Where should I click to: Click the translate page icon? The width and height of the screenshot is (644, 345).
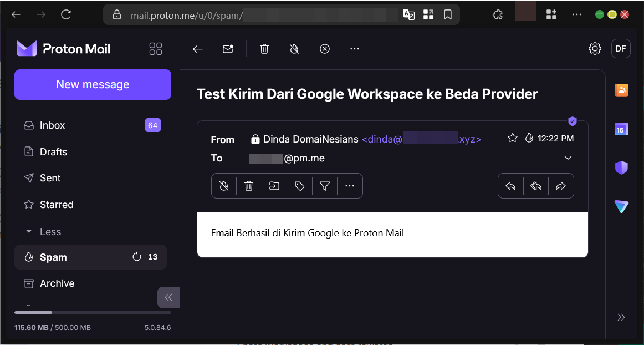[408, 15]
